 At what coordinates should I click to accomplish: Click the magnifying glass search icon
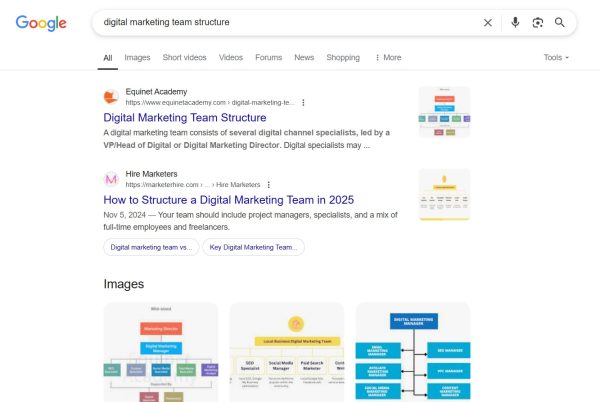click(x=559, y=23)
